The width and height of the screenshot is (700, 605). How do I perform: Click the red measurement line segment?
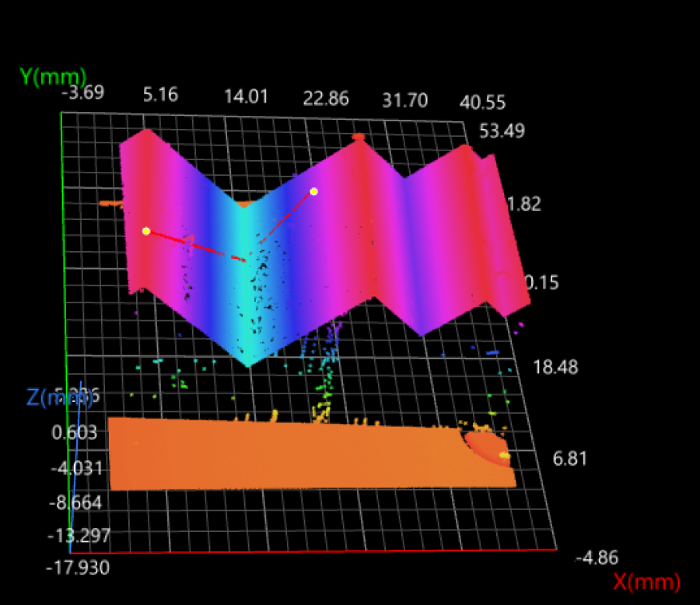(x=195, y=245)
